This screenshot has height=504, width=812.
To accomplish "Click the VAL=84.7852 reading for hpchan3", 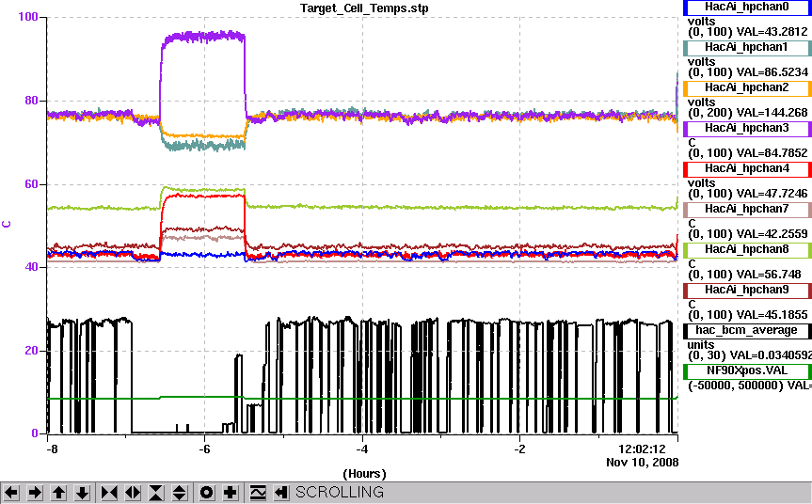I will tap(772, 153).
